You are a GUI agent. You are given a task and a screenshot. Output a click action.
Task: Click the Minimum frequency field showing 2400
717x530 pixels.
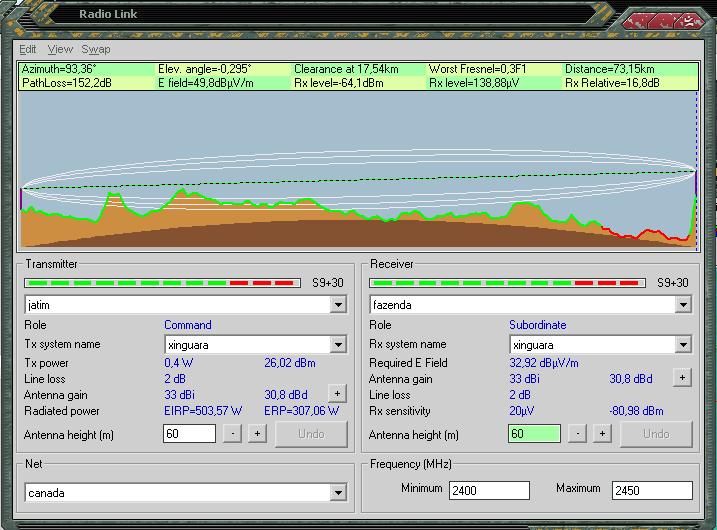[488, 490]
